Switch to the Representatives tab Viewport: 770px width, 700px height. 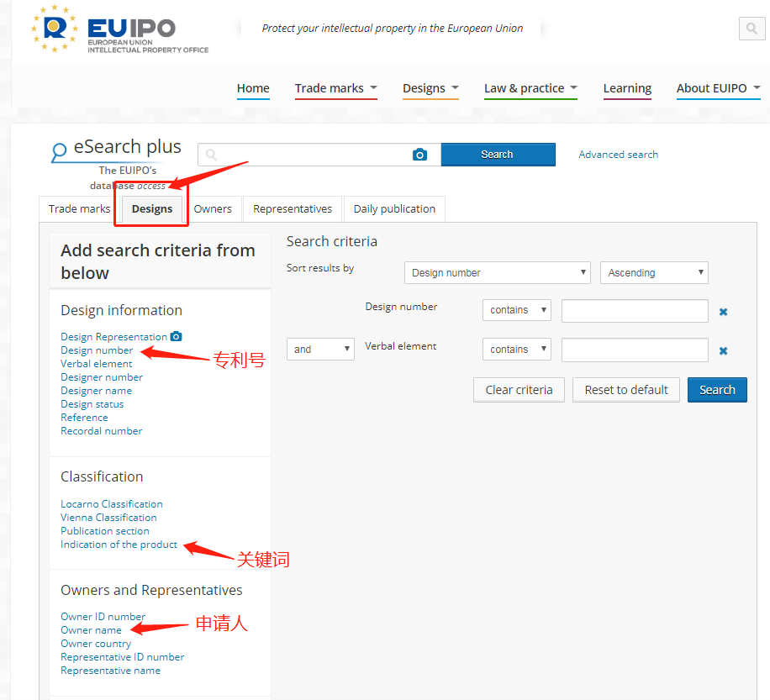tap(293, 209)
